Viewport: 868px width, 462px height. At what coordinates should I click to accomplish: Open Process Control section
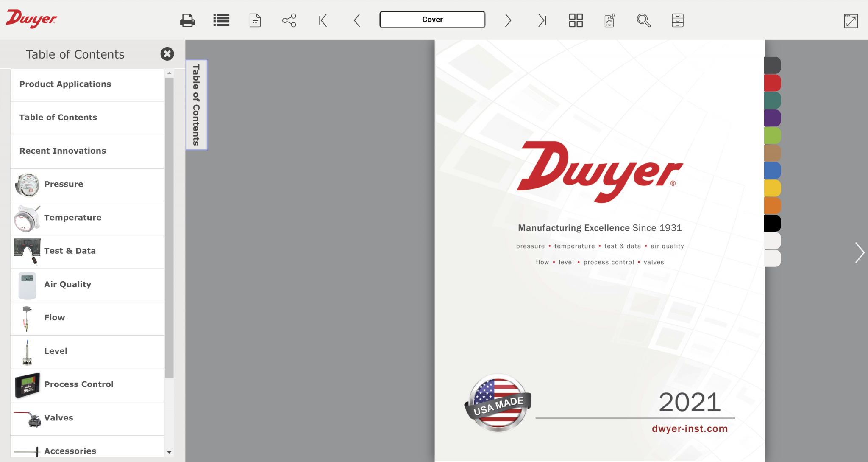(x=79, y=384)
